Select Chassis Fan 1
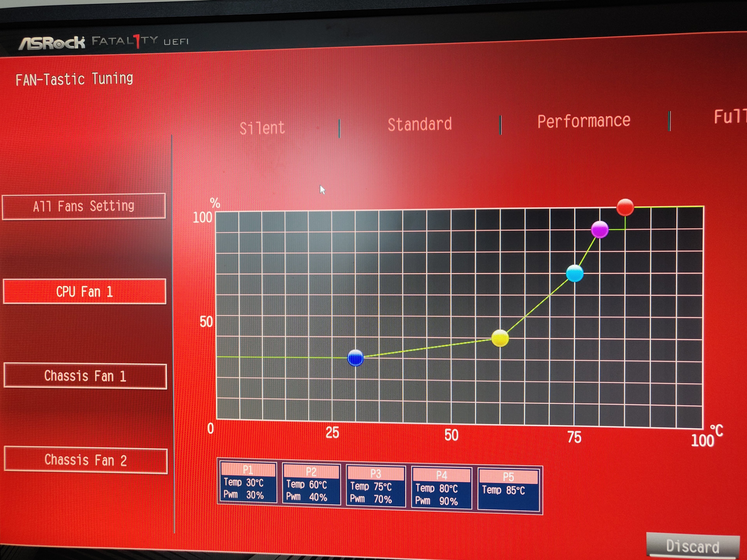Screen dimensions: 747x560 click(x=85, y=376)
